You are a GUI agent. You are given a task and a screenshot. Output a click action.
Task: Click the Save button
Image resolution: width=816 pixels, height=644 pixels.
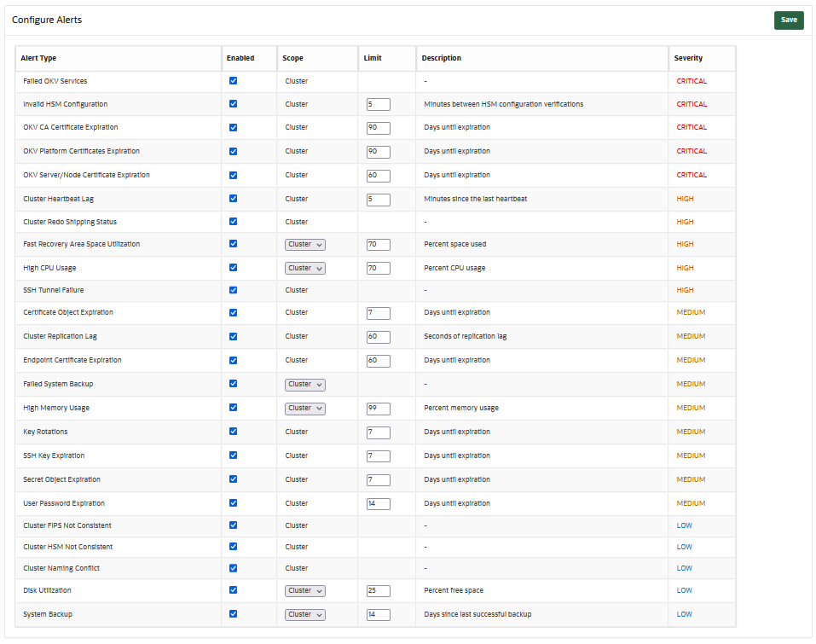[787, 20]
